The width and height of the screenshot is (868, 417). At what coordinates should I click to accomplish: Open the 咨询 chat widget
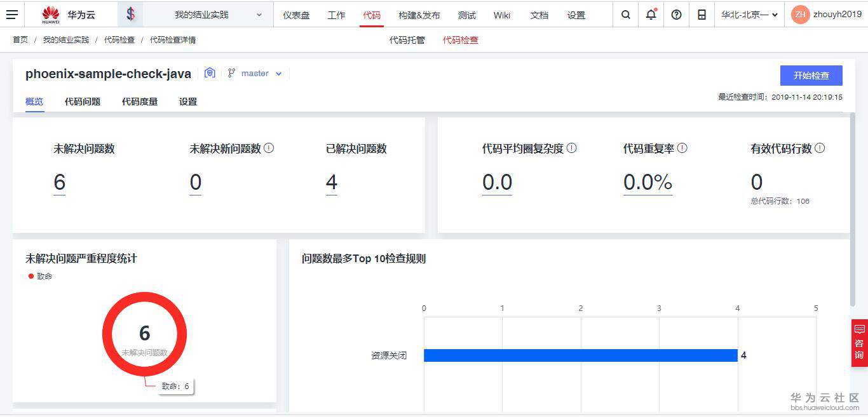(859, 343)
